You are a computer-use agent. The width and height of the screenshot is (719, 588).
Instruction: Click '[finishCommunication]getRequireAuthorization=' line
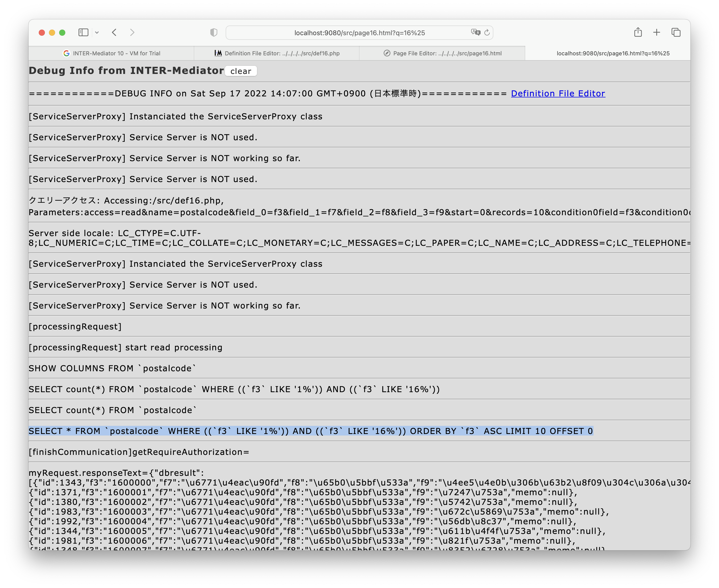pos(139,452)
